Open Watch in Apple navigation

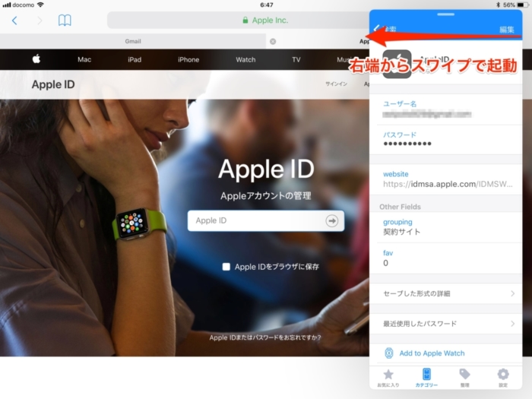click(245, 60)
